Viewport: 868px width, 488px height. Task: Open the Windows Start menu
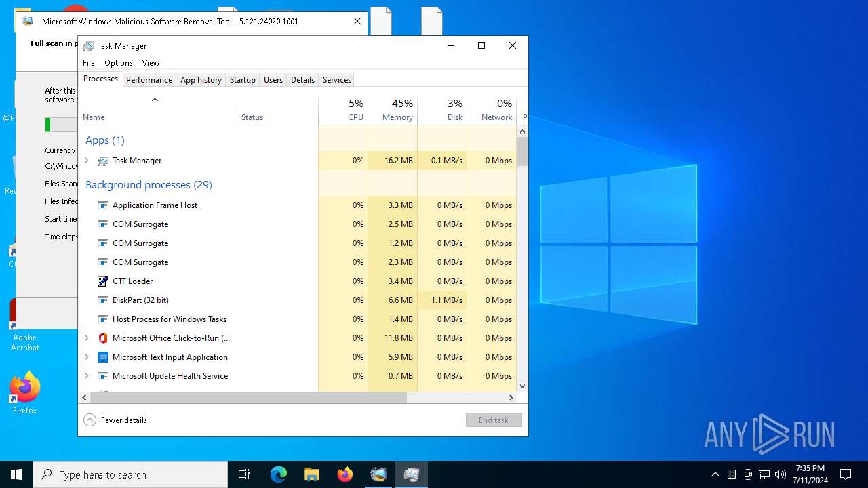[x=16, y=474]
